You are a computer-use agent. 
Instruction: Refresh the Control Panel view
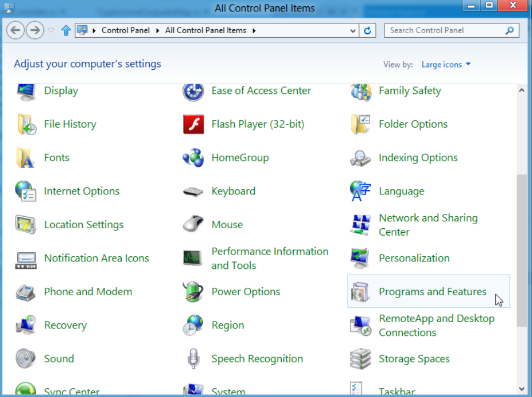(367, 30)
